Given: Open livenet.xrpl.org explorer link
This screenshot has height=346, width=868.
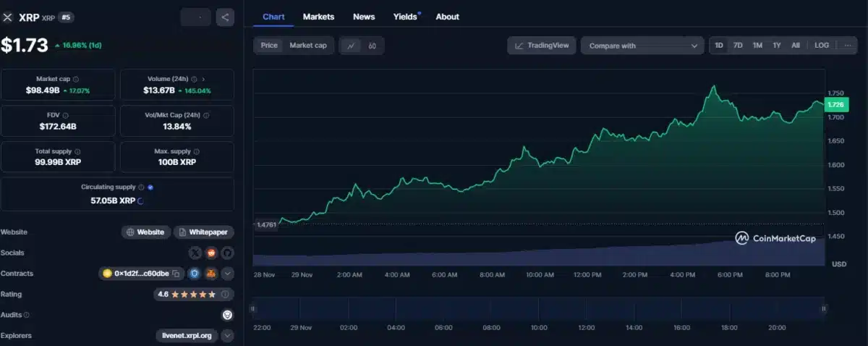Looking at the screenshot, I should (187, 336).
